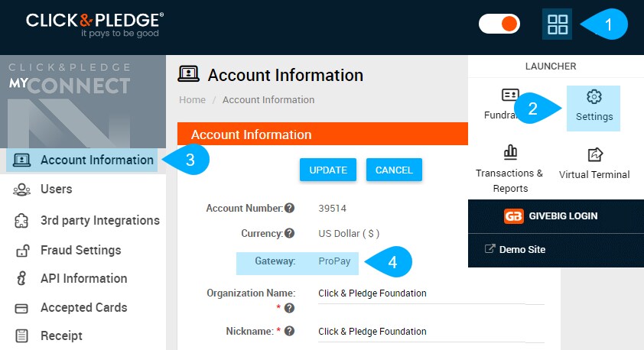Go to Home breadcrumb link
The height and width of the screenshot is (350, 644).
[192, 99]
